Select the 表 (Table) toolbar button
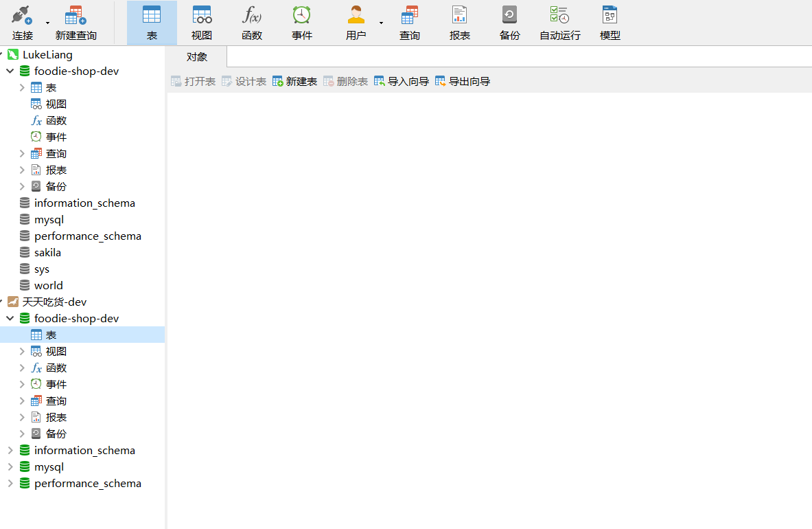Screen dimensions: 812x529 pos(152,23)
